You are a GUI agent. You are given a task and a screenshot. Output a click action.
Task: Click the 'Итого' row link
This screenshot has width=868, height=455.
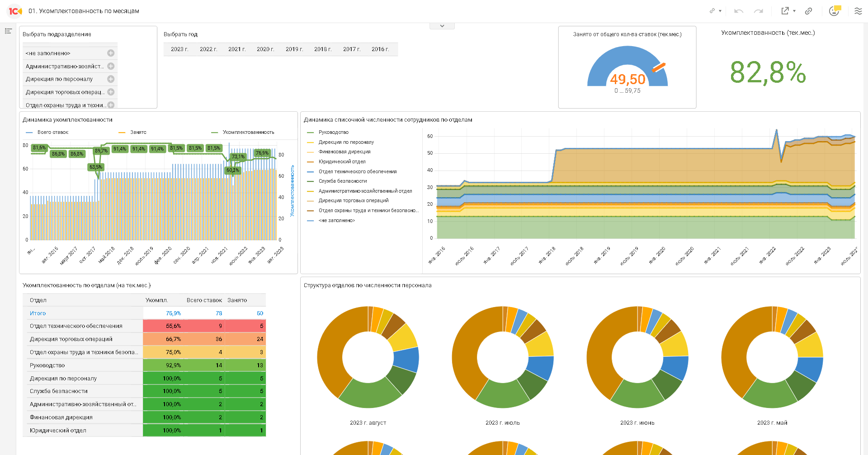[38, 313]
